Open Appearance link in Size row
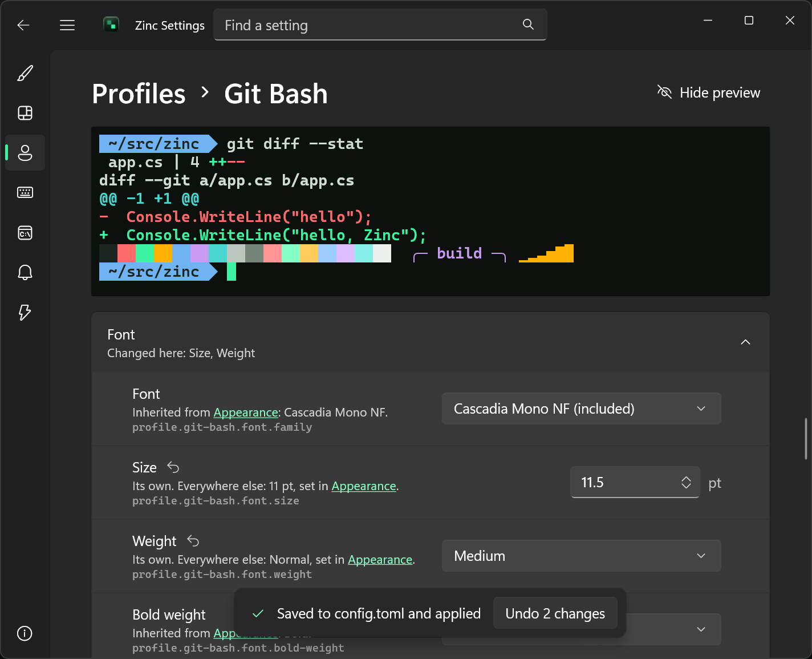Screen dimensions: 812x659 364,486
